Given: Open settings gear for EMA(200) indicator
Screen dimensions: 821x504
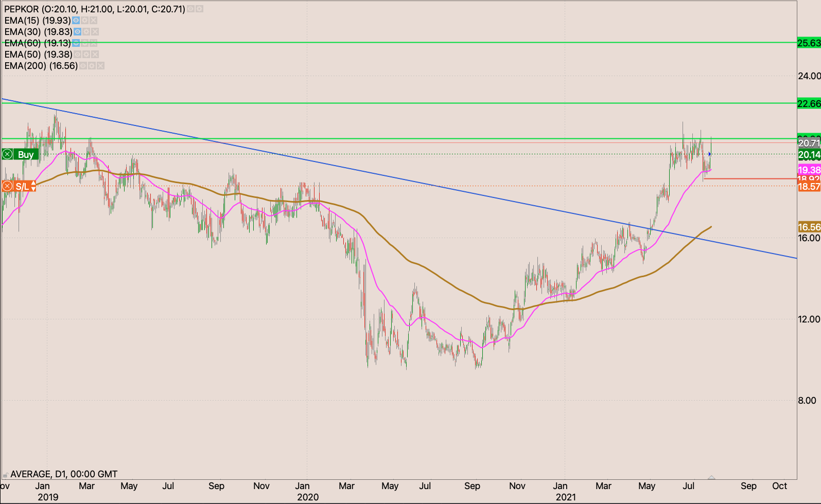Looking at the screenshot, I should (92, 66).
